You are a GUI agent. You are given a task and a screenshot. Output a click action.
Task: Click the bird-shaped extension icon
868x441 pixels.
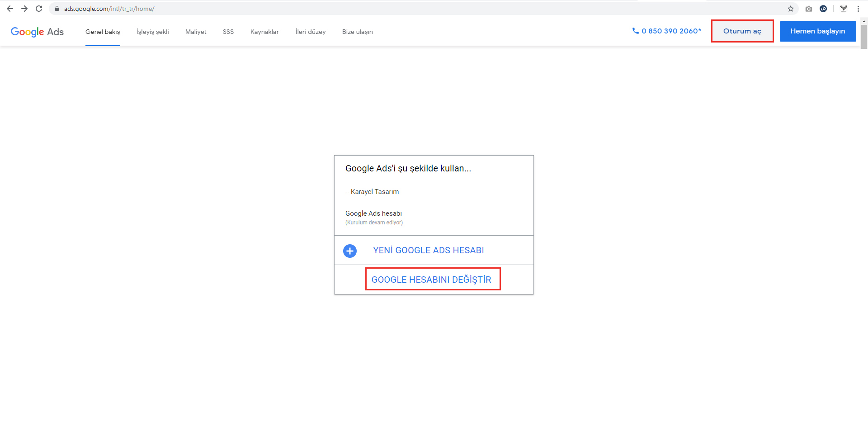tap(844, 9)
